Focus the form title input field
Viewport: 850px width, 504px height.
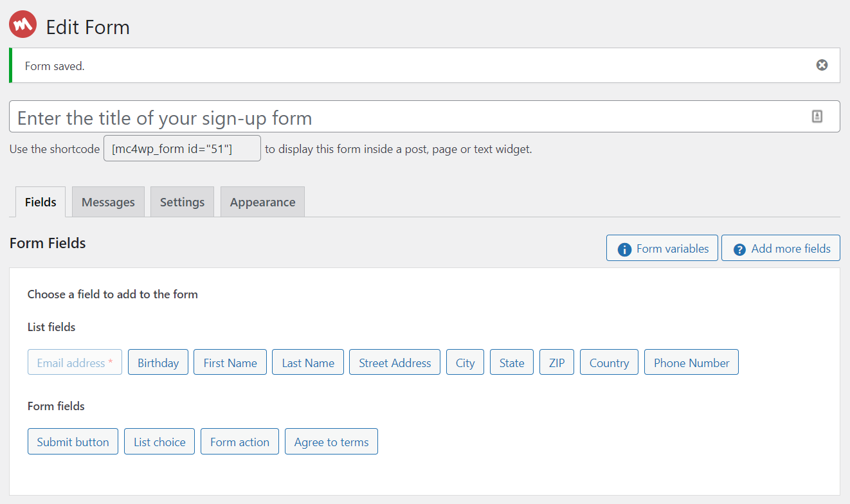click(424, 116)
